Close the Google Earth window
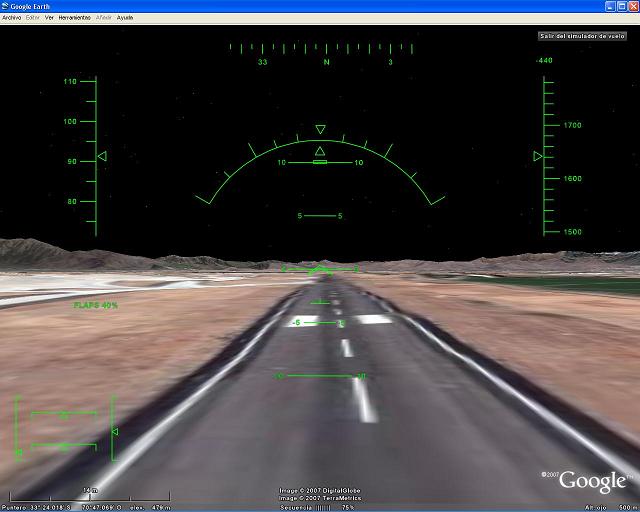The height and width of the screenshot is (512, 640). [631, 6]
